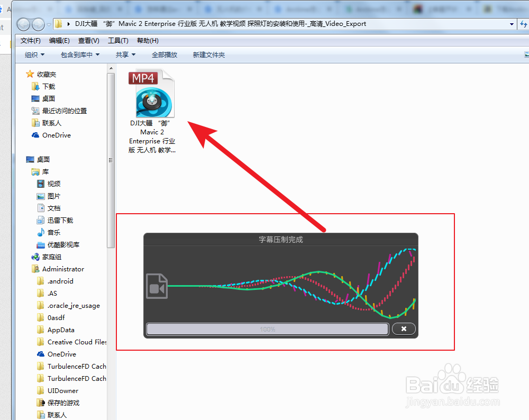
Task: Open the 组织 dropdown
Action: pos(34,54)
